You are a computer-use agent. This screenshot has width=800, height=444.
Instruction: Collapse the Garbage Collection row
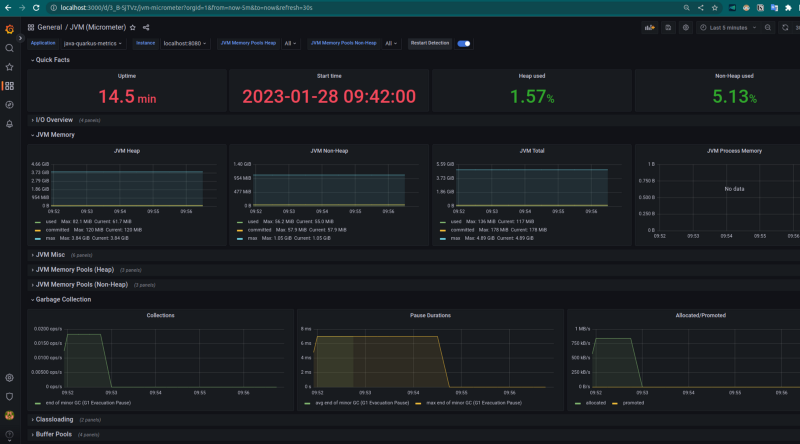click(61, 300)
